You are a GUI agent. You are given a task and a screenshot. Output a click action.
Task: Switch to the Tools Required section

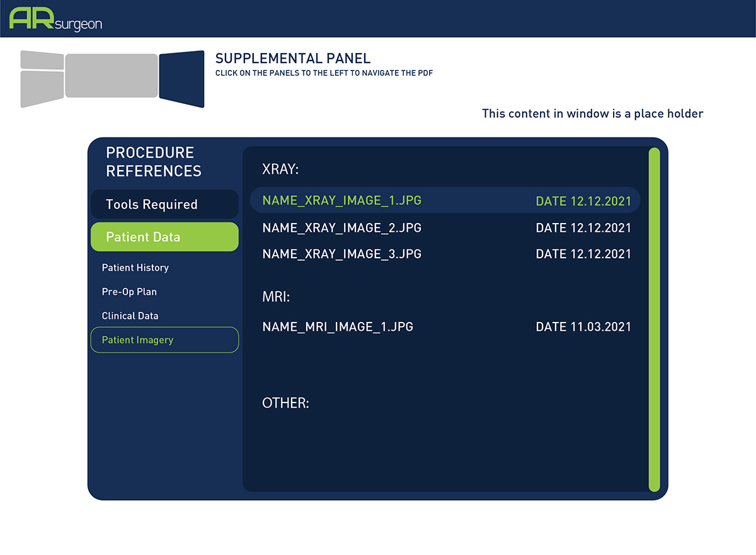click(x=164, y=205)
